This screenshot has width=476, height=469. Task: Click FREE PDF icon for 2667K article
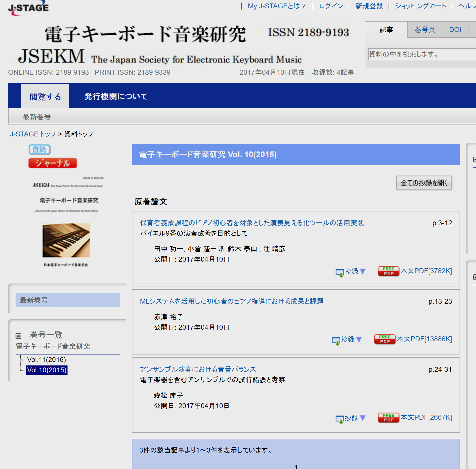coord(389,418)
